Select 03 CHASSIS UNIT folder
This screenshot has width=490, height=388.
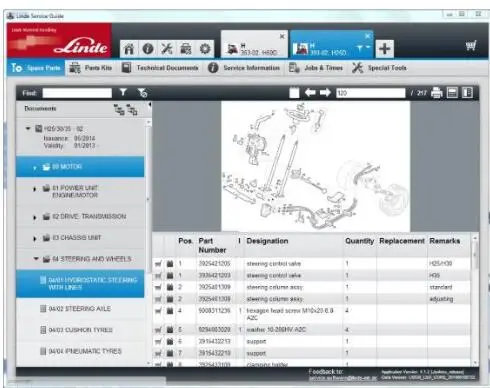[80, 238]
